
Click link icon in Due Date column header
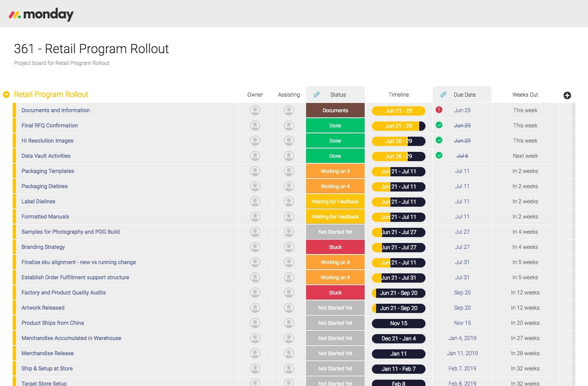pyautogui.click(x=443, y=95)
